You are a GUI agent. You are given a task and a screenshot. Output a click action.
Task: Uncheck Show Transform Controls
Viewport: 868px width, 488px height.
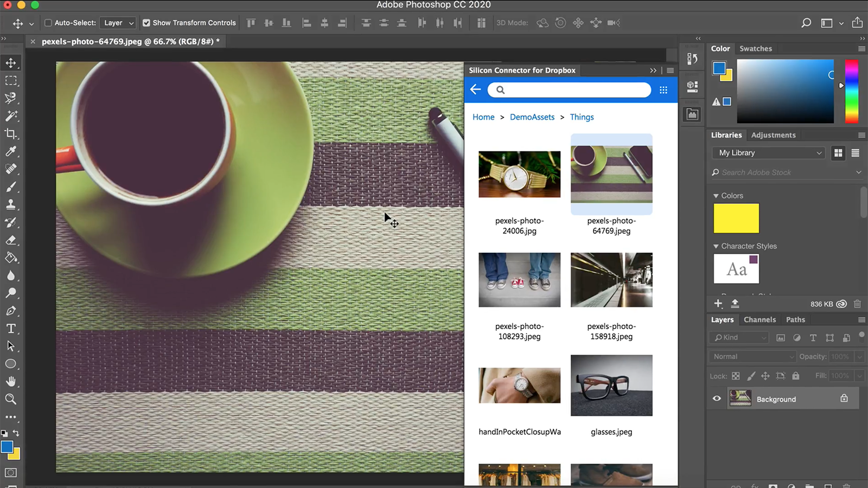click(x=146, y=23)
